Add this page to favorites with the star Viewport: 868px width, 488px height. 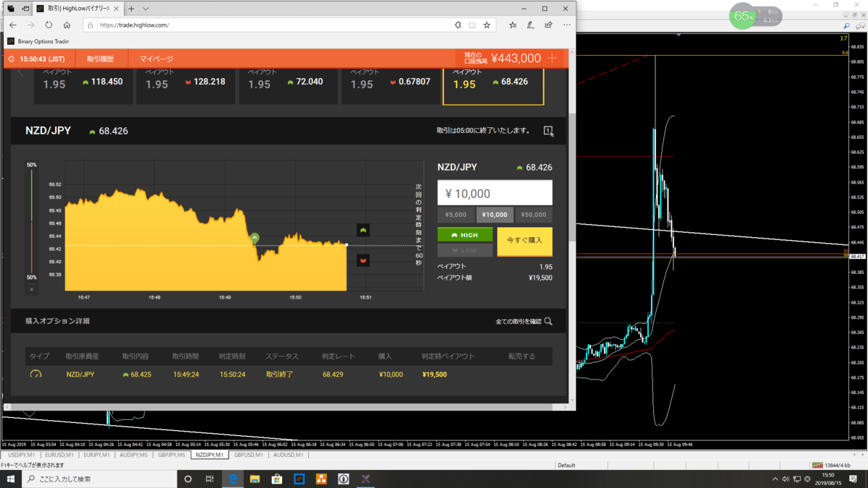point(487,25)
